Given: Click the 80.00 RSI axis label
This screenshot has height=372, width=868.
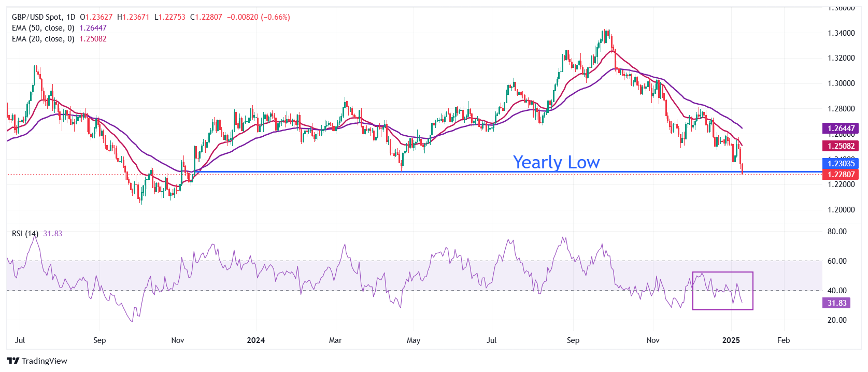Looking at the screenshot, I should point(837,232).
